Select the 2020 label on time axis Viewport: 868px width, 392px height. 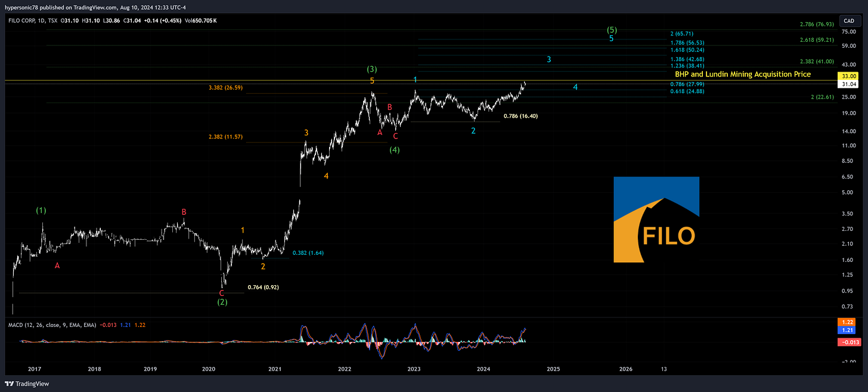pyautogui.click(x=208, y=369)
